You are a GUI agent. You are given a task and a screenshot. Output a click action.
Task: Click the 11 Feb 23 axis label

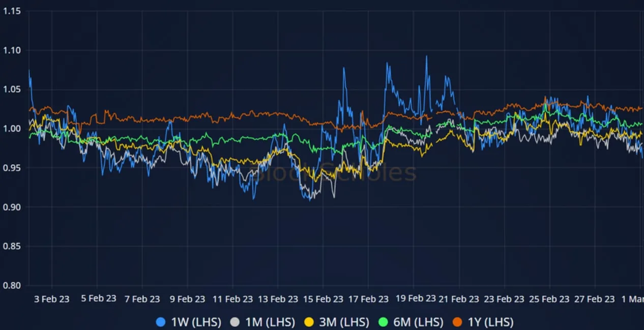(232, 299)
